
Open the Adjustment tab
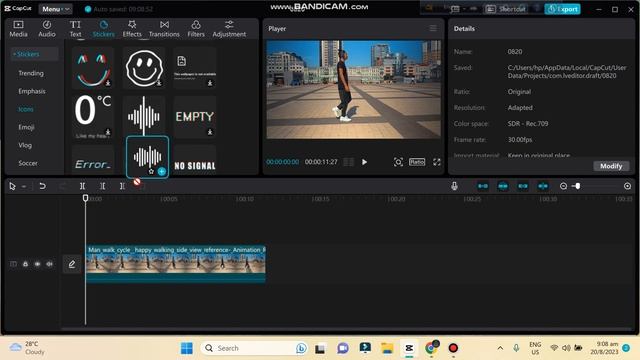point(229,29)
